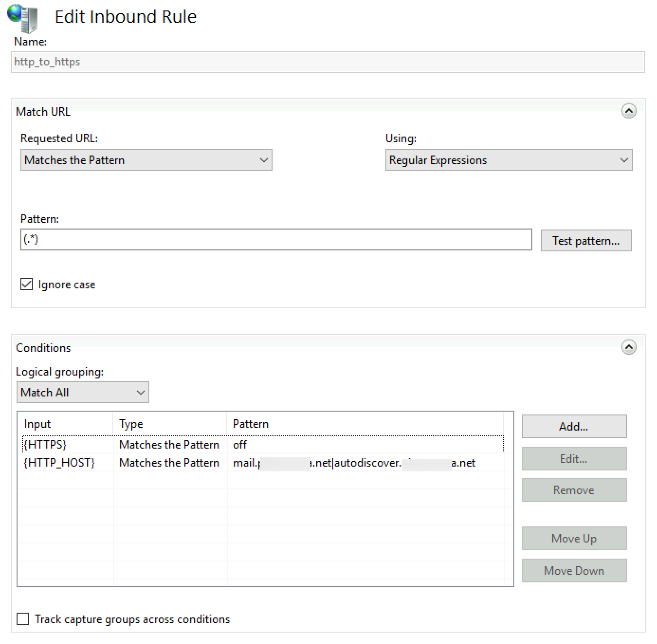
Task: Enable Track capture groups across conditions
Action: pyautogui.click(x=23, y=619)
